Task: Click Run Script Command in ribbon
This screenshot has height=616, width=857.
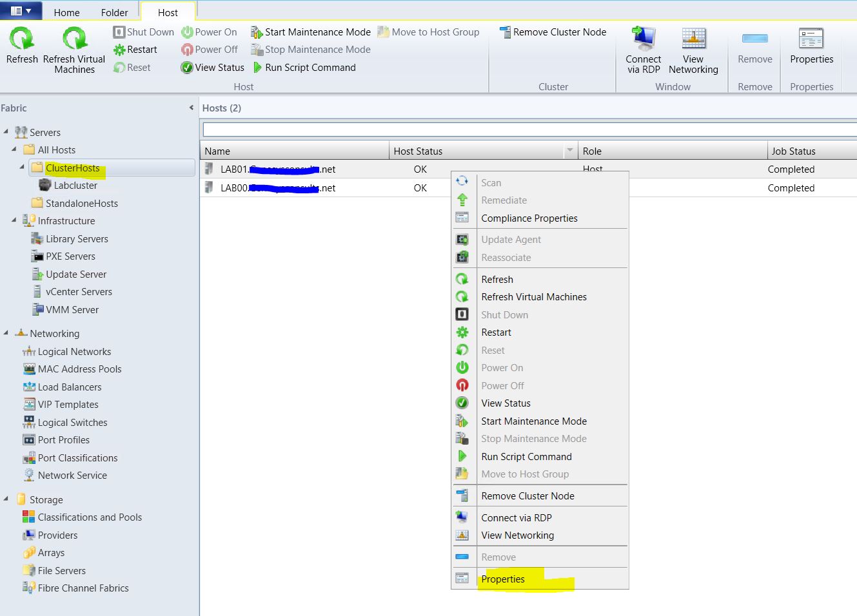Action: click(x=304, y=68)
